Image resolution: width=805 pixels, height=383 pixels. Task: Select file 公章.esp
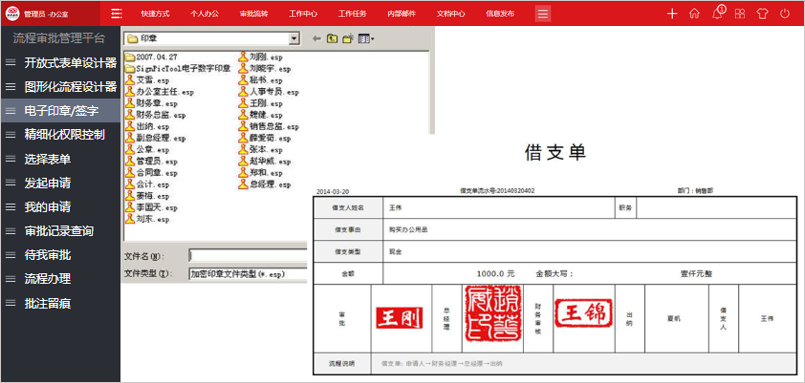click(147, 150)
